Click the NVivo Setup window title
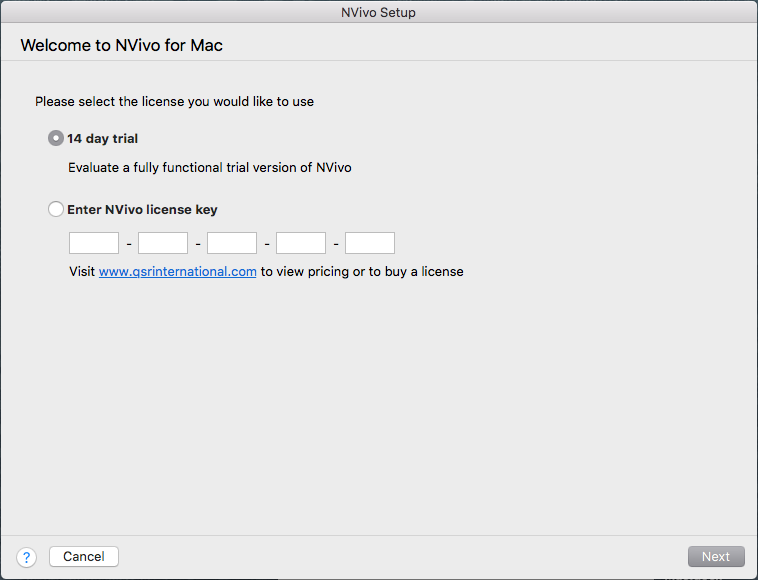 coord(379,12)
